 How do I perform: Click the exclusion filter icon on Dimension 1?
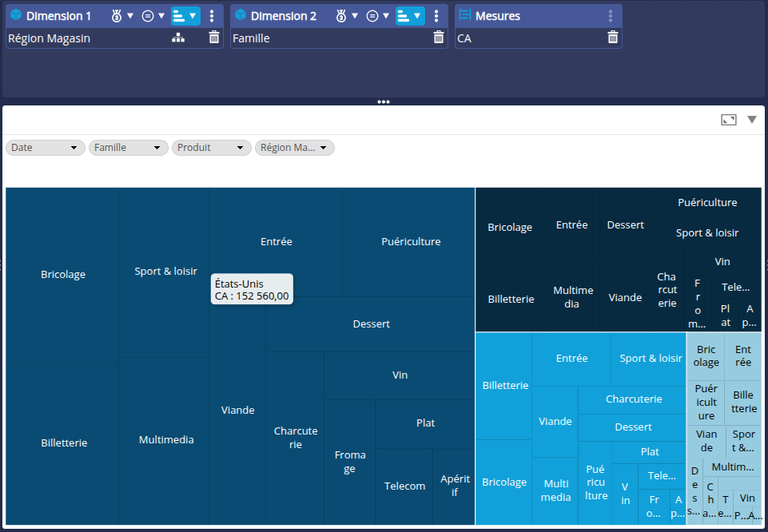coord(146,15)
